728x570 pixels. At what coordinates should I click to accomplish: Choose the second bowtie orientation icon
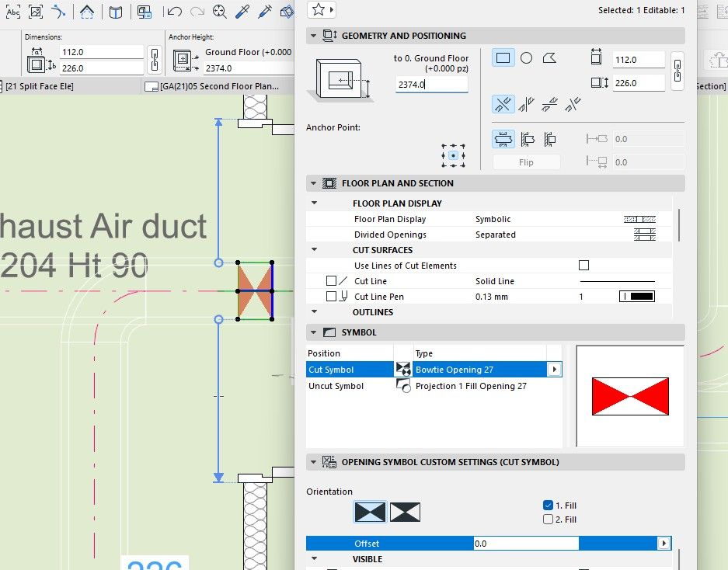(x=405, y=512)
